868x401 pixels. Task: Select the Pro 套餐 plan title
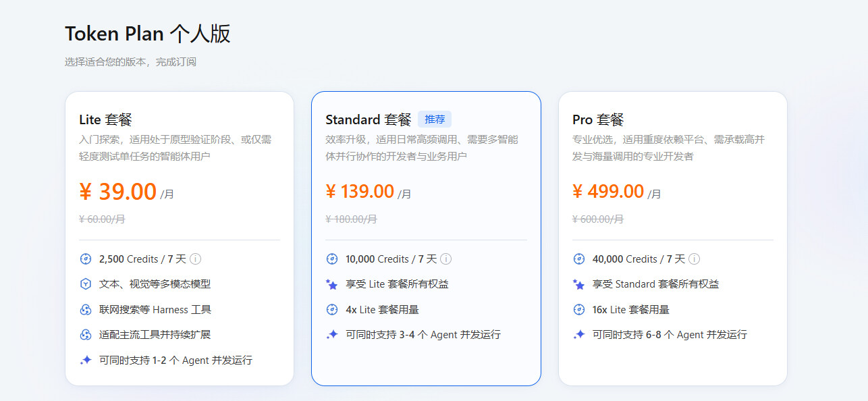[598, 120]
